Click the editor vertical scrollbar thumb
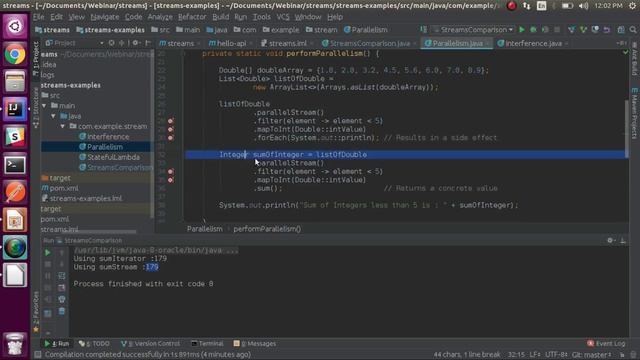The width and height of the screenshot is (640, 360). [627, 129]
